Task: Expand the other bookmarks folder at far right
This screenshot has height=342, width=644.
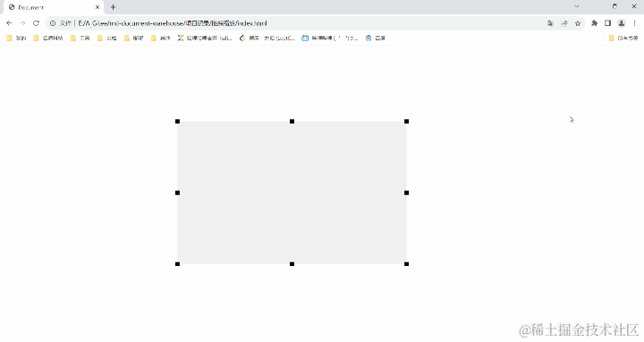Action: (x=623, y=38)
